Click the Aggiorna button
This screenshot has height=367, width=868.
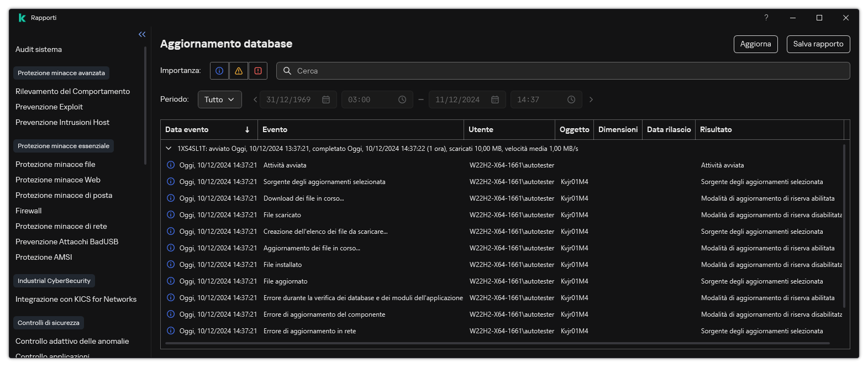755,44
